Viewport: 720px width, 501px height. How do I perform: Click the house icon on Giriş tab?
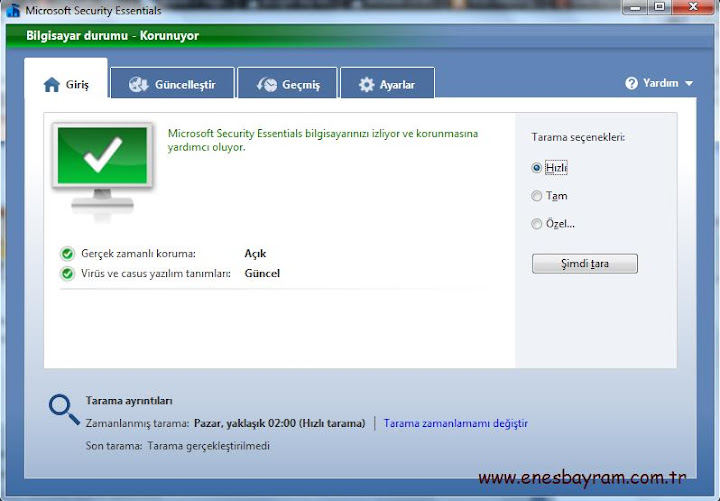point(51,84)
